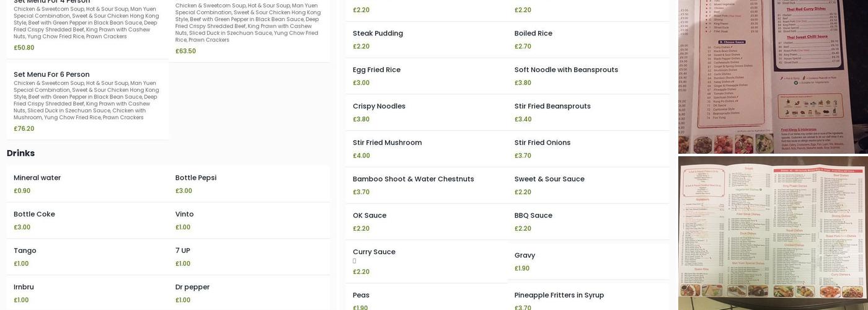Choose the Mineral water drink item
The height and width of the screenshot is (310, 868).
(x=37, y=178)
